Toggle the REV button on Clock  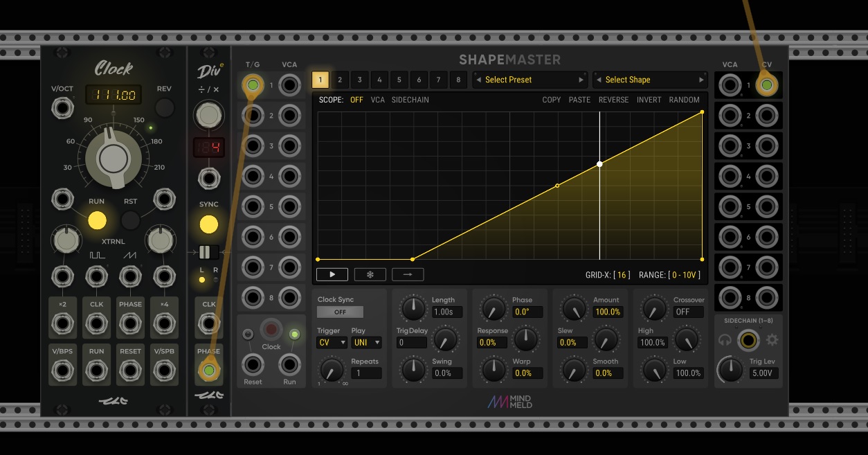coord(164,107)
